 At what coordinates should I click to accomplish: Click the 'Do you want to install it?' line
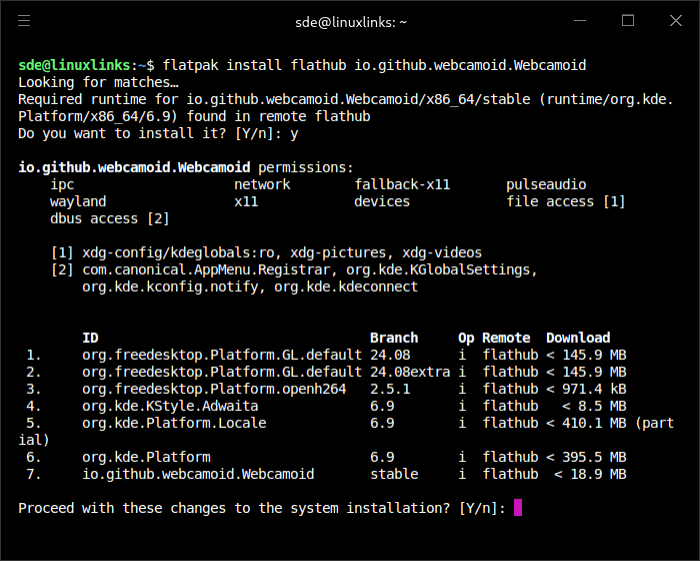158,133
